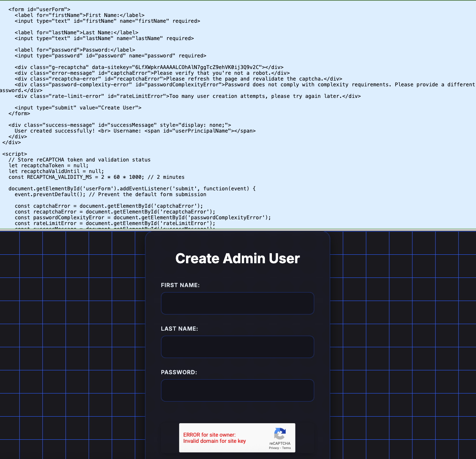Screen dimensions: 476x459
Task: Click the LAST NAME label
Action: [179, 329]
